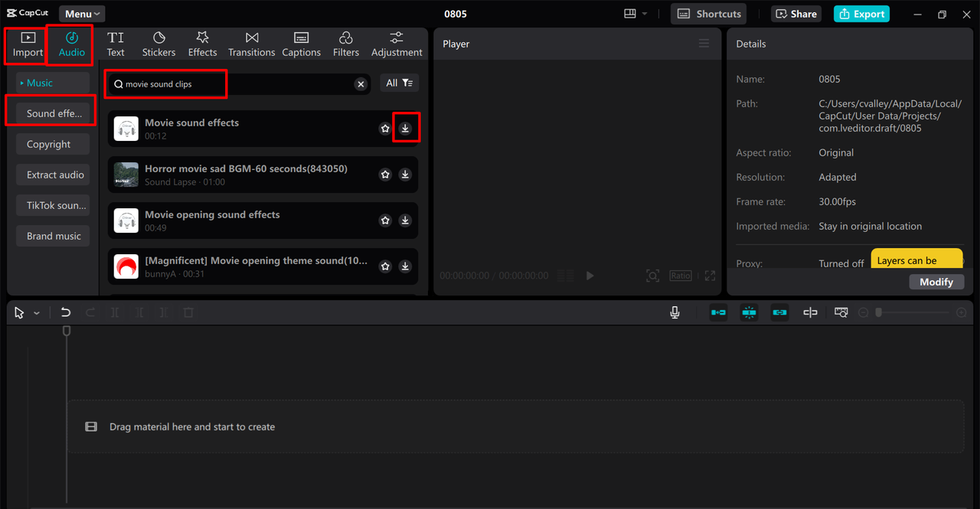The width and height of the screenshot is (980, 509).
Task: Play the preview in Player
Action: click(590, 276)
